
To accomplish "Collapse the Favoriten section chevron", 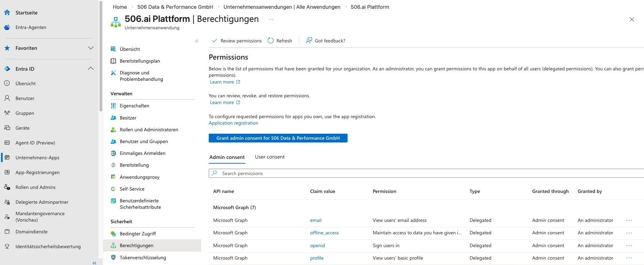I will pyautogui.click(x=90, y=48).
